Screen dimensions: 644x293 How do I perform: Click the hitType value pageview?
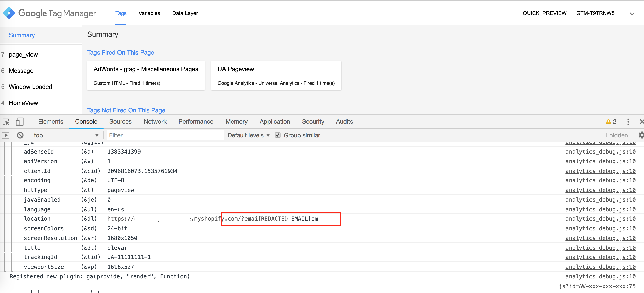pyautogui.click(x=121, y=190)
